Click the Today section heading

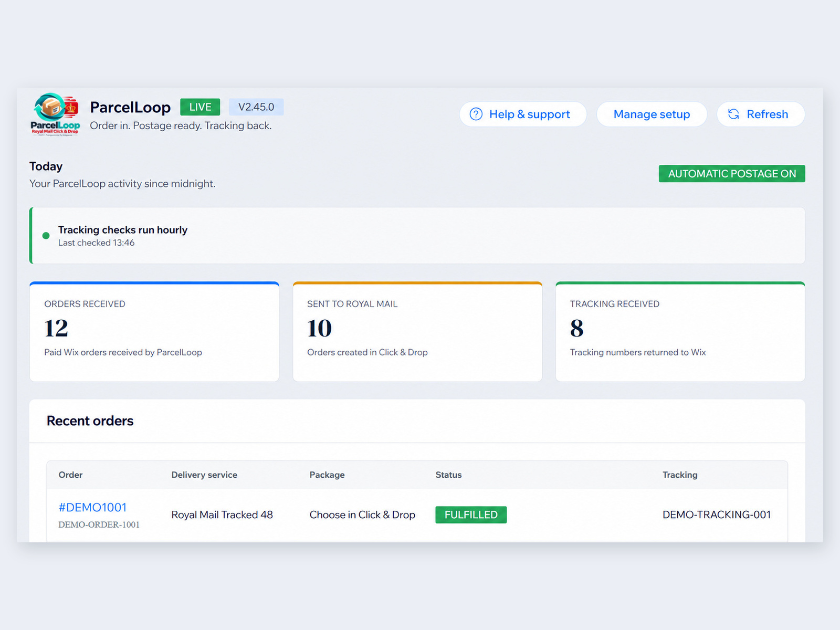(46, 166)
